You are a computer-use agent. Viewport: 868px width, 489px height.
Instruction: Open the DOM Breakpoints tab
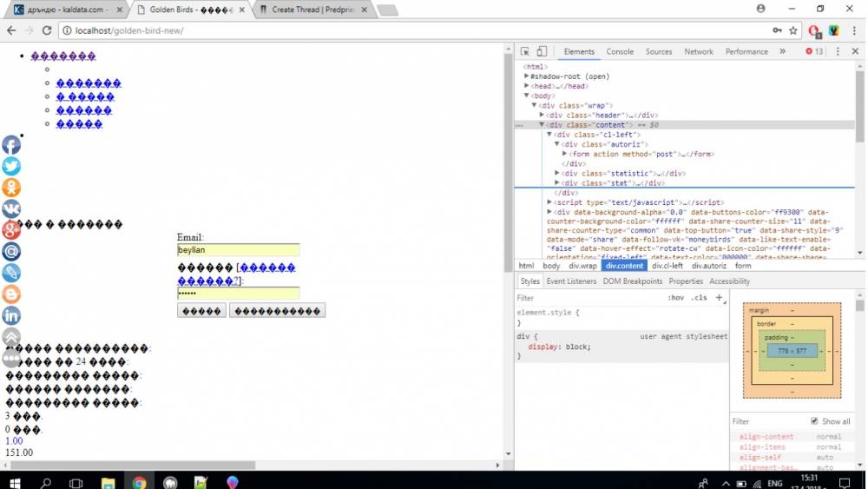tap(633, 281)
